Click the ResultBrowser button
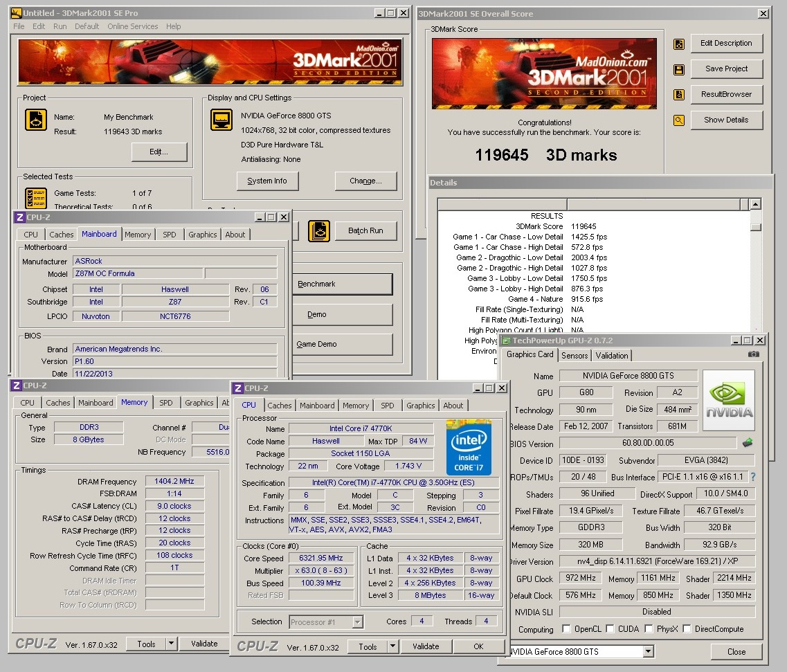This screenshot has width=787, height=672. pos(726,94)
